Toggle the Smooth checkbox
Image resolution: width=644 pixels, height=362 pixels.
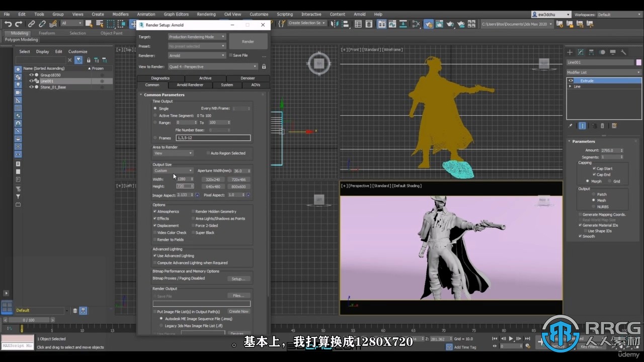[580, 236]
